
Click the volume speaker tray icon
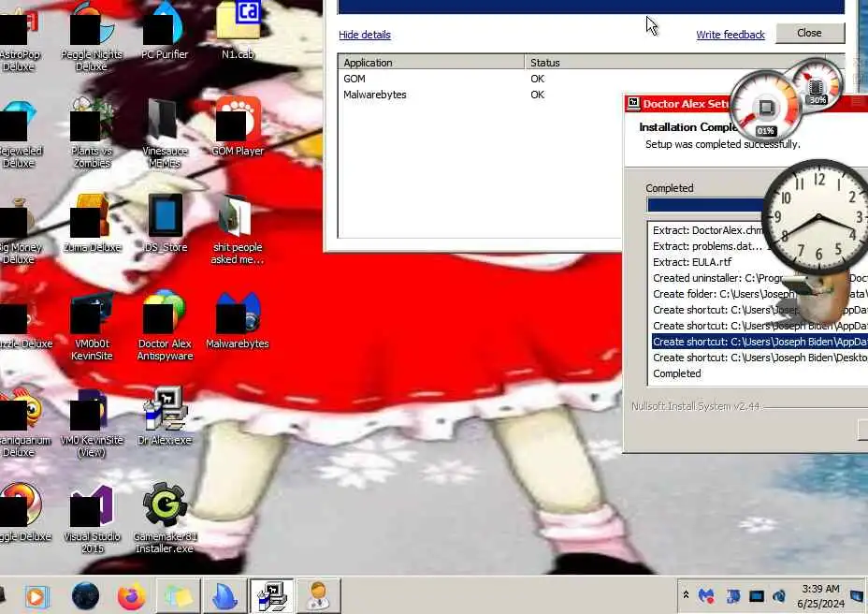pyautogui.click(x=779, y=596)
